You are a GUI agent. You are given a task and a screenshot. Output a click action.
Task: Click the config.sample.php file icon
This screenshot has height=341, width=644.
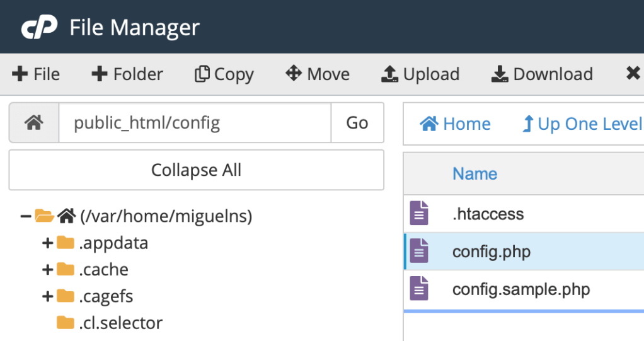pos(419,289)
